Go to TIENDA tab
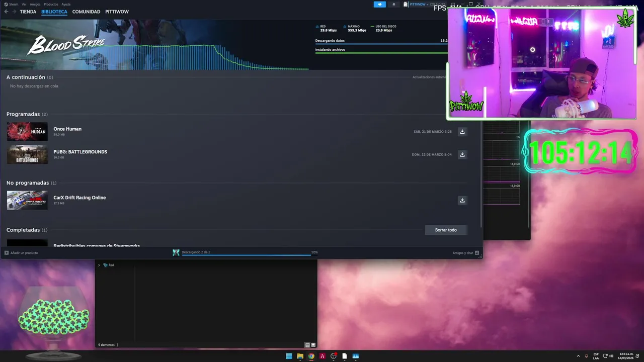 (28, 12)
